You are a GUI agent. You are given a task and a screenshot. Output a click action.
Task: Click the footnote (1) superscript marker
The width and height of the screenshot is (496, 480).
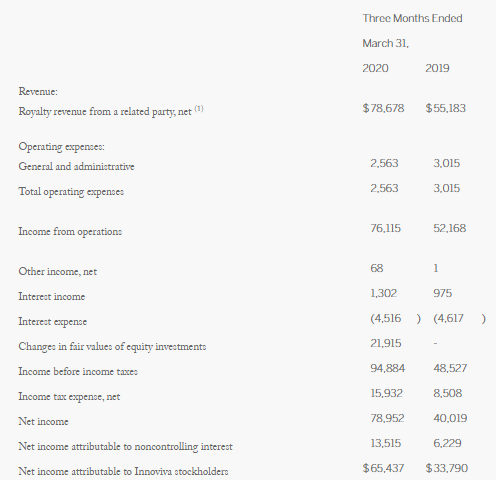tap(199, 109)
